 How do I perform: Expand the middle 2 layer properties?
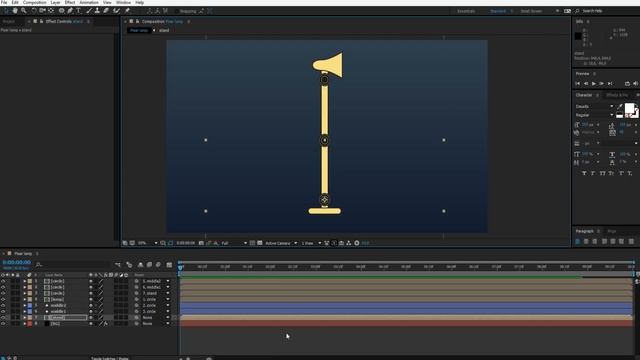click(24, 305)
